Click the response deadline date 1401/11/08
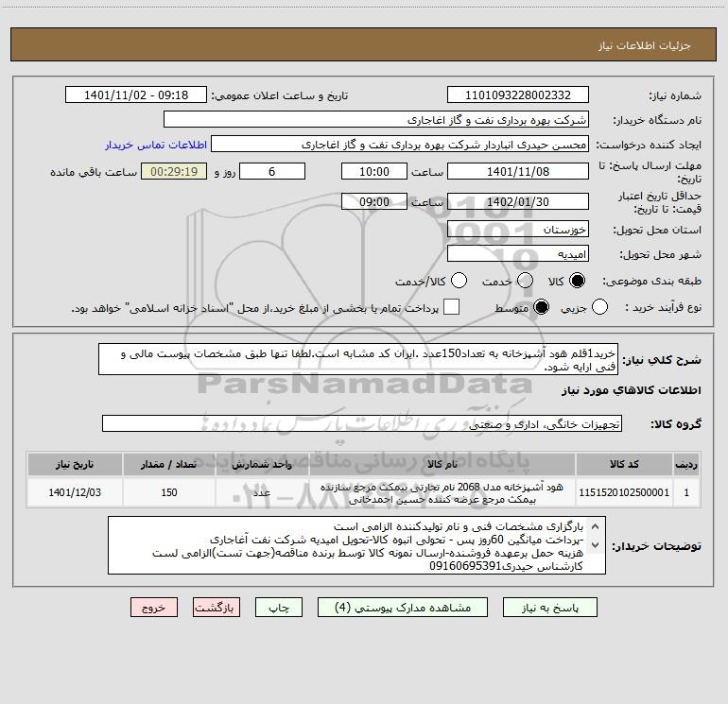The width and height of the screenshot is (728, 704). (x=518, y=171)
